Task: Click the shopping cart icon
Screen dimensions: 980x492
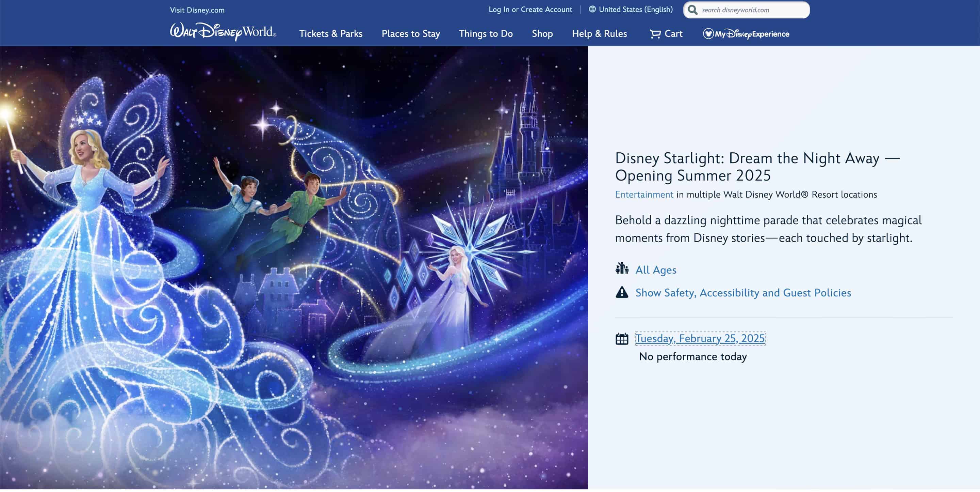Action: [x=655, y=34]
